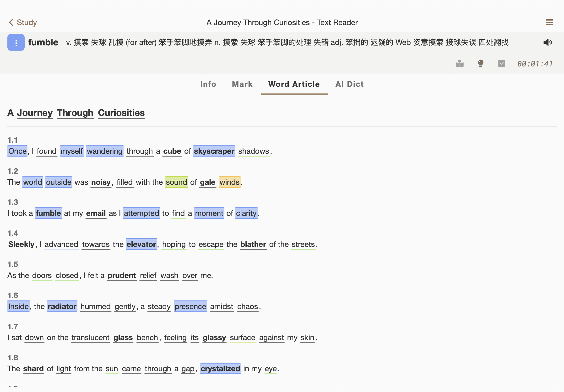This screenshot has width=564, height=392.
Task: Switch to the Info tab
Action: pos(208,84)
